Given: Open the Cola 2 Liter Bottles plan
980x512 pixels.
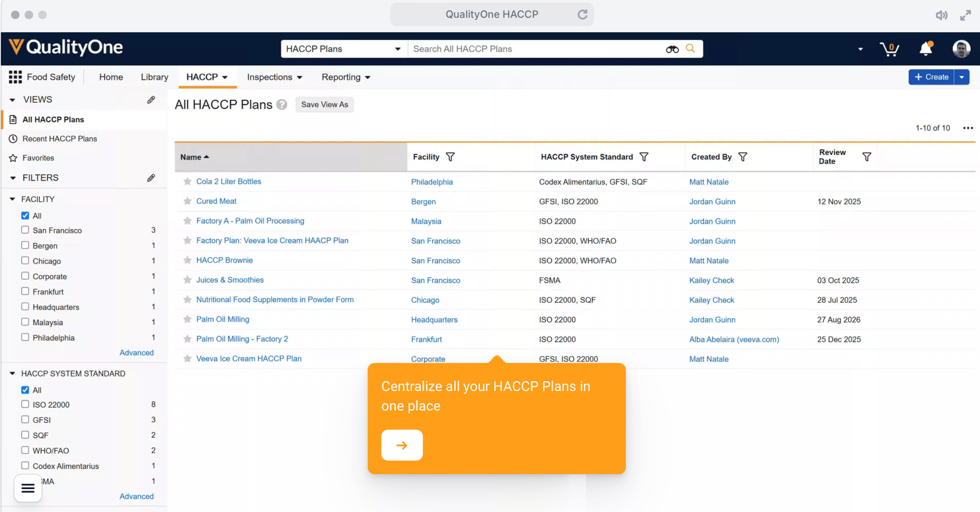Looking at the screenshot, I should pyautogui.click(x=228, y=181).
